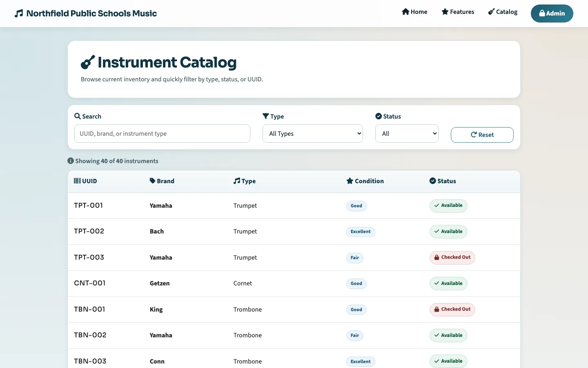Click the Good condition badge for CNT-001
This screenshot has width=588, height=368.
point(356,283)
